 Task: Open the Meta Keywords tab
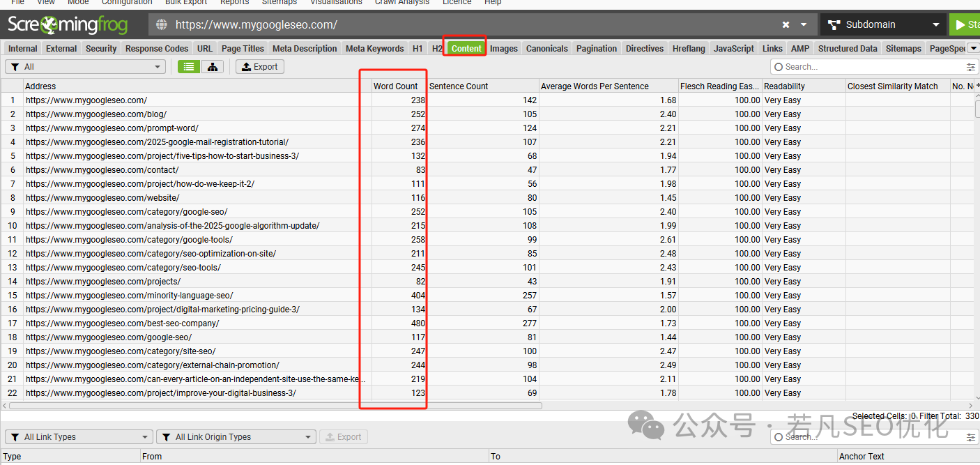[x=375, y=49]
